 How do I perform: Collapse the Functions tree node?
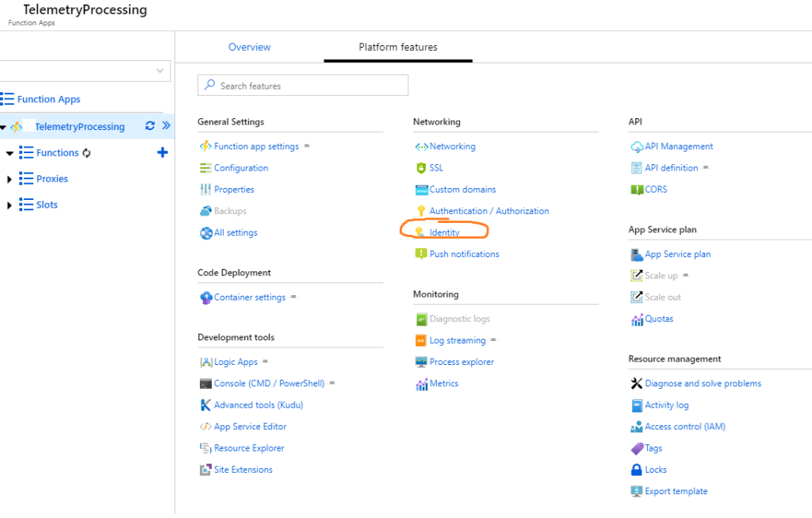coord(10,153)
